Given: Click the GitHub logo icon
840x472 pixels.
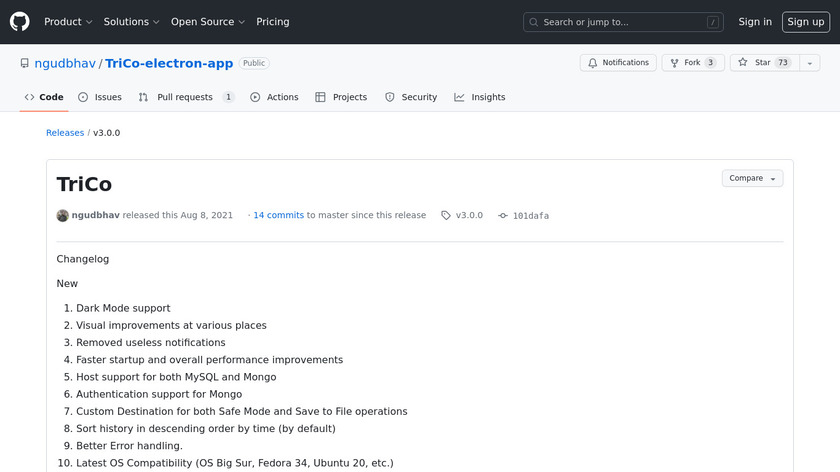Looking at the screenshot, I should (20, 22).
